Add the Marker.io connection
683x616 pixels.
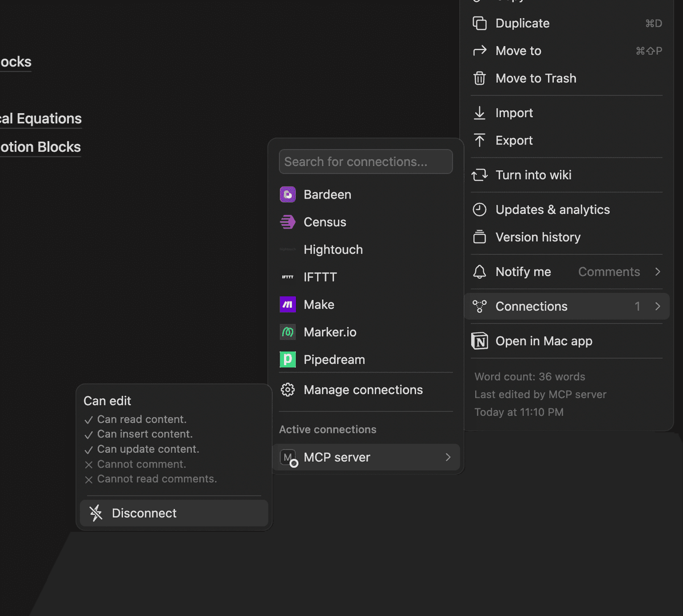(x=366, y=332)
